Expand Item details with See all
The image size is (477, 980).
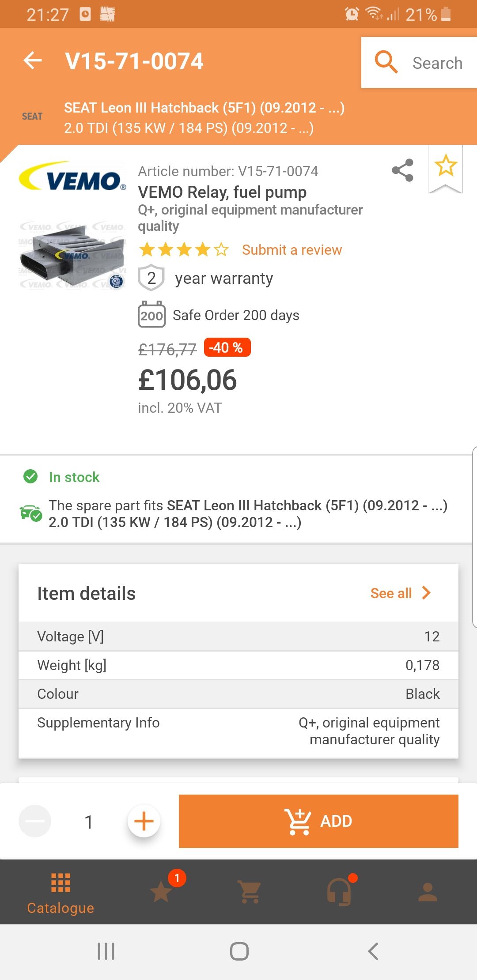tap(400, 593)
